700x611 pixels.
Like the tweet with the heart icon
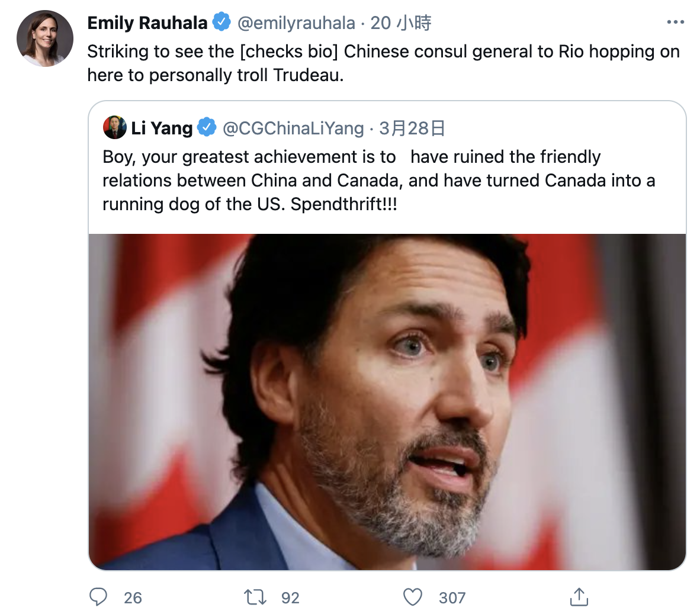[x=413, y=597]
